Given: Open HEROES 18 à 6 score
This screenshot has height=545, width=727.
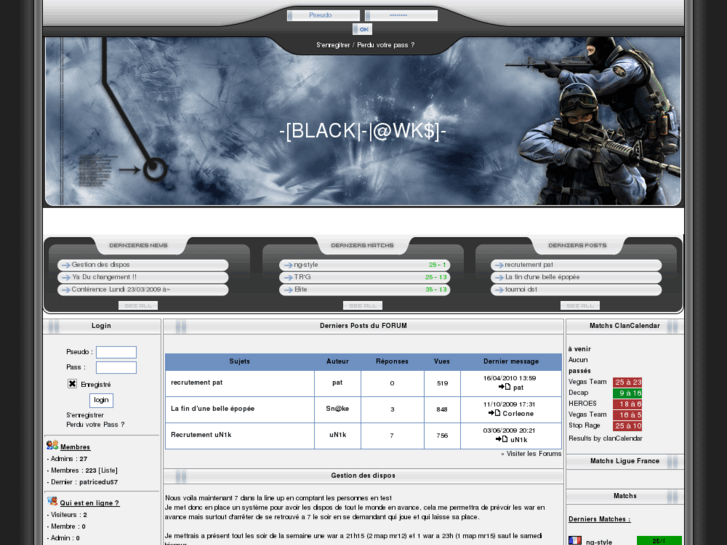Looking at the screenshot, I should (627, 404).
